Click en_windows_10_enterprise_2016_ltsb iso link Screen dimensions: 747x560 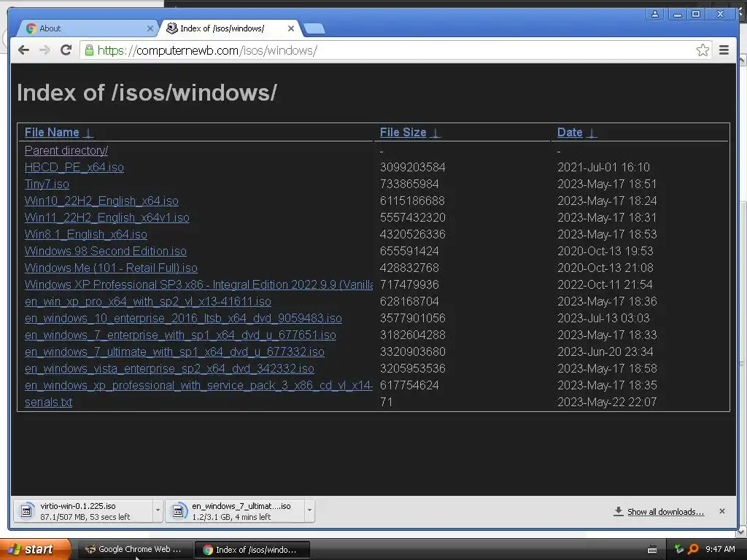(x=183, y=318)
